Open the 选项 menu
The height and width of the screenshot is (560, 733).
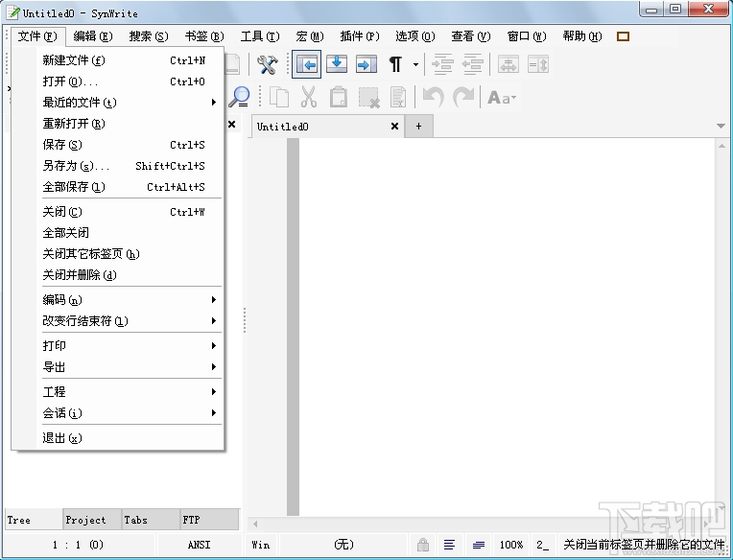coord(415,36)
